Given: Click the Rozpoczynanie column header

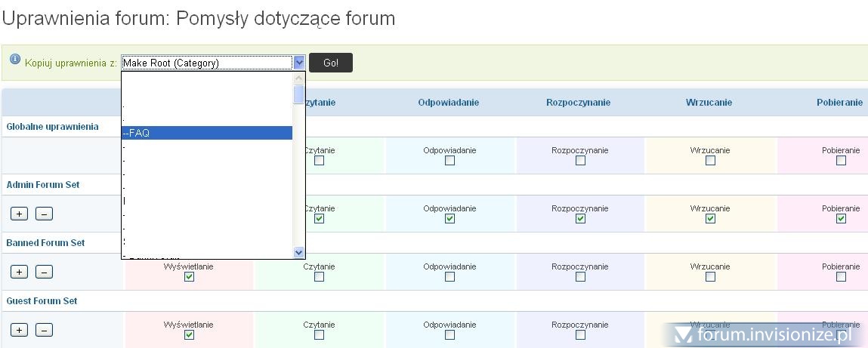Looking at the screenshot, I should click(x=578, y=103).
